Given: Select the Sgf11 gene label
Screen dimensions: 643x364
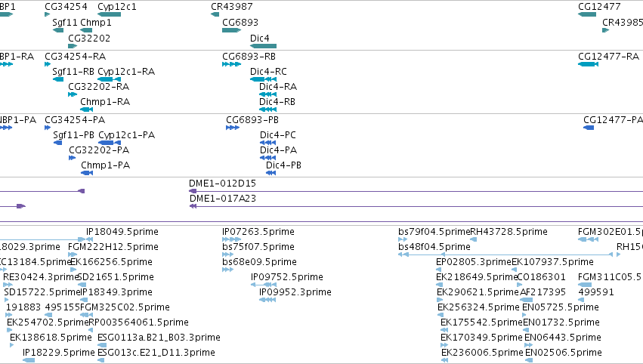Looking at the screenshot, I should [x=65, y=23].
